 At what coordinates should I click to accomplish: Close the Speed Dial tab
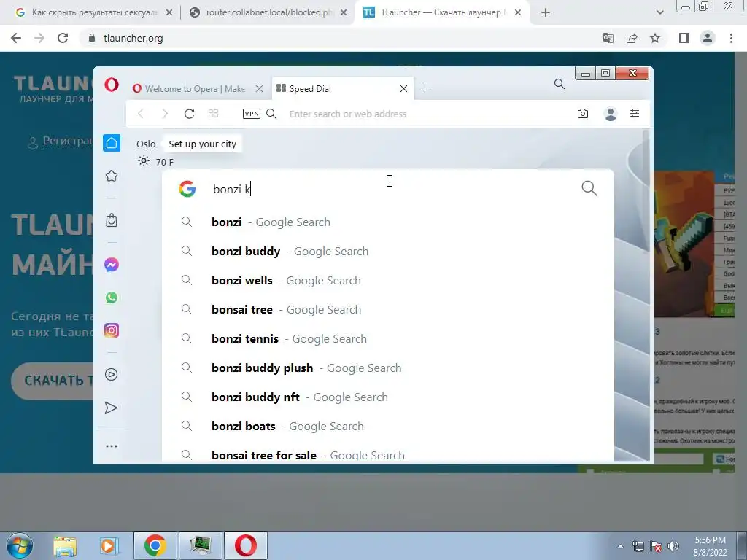tap(403, 88)
